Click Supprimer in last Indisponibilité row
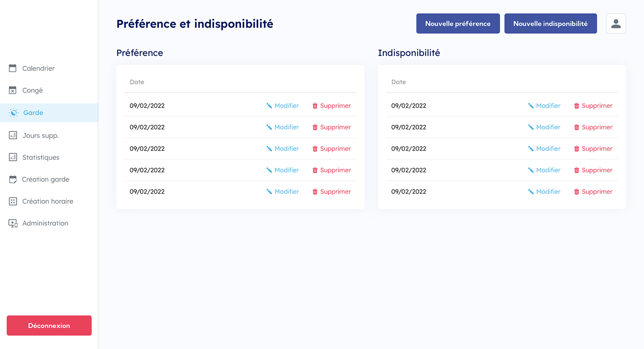This screenshot has width=644, height=349. pyautogui.click(x=597, y=192)
